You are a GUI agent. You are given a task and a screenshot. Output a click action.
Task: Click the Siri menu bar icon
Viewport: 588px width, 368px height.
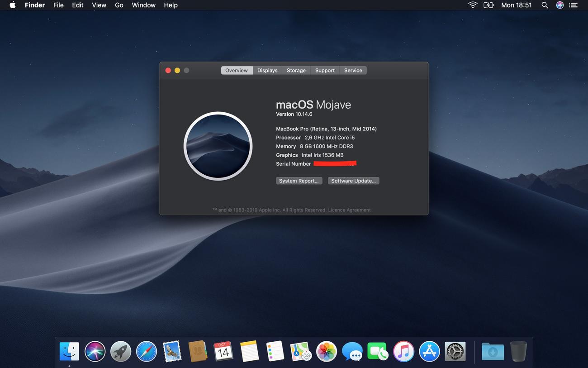coord(560,5)
